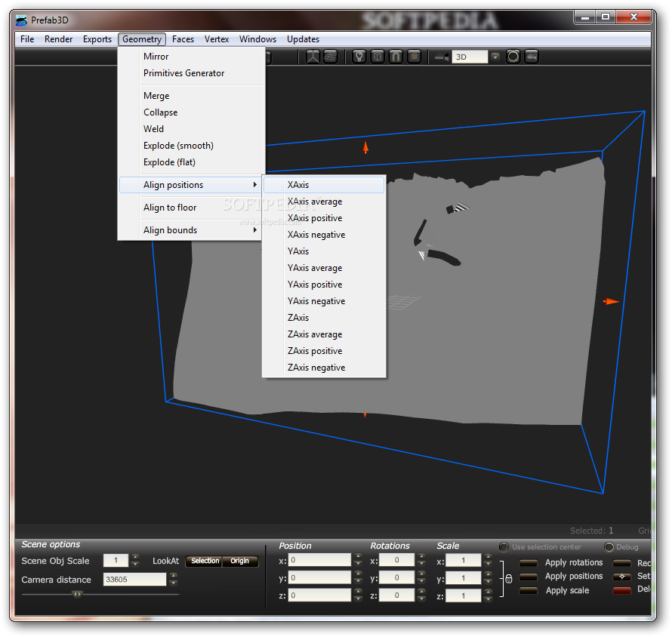
Task: Click the LookAt Selection button
Action: click(x=205, y=562)
